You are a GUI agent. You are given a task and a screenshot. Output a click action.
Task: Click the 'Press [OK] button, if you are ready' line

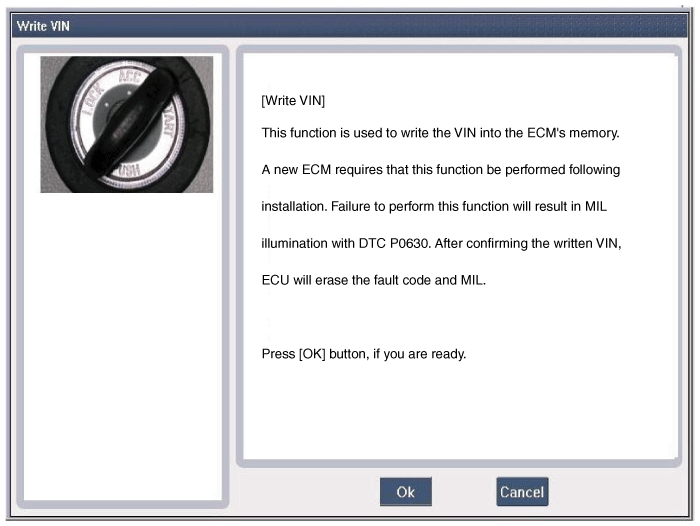[363, 354]
